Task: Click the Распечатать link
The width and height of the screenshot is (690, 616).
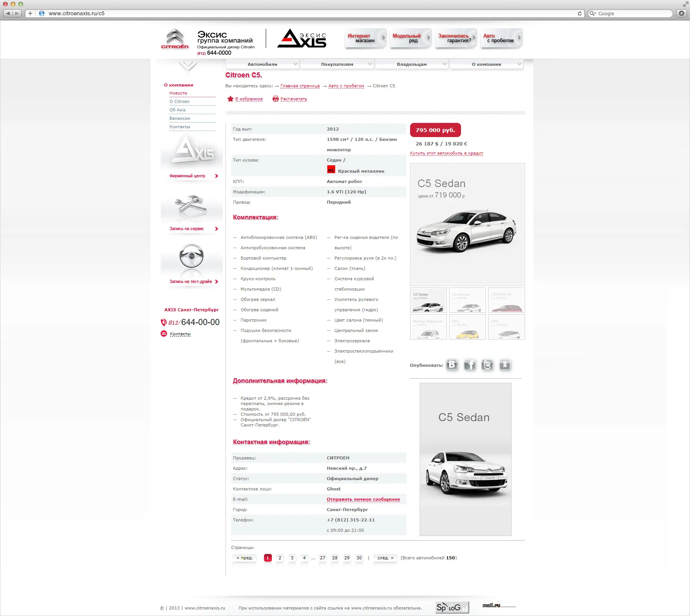Action: pyautogui.click(x=294, y=99)
